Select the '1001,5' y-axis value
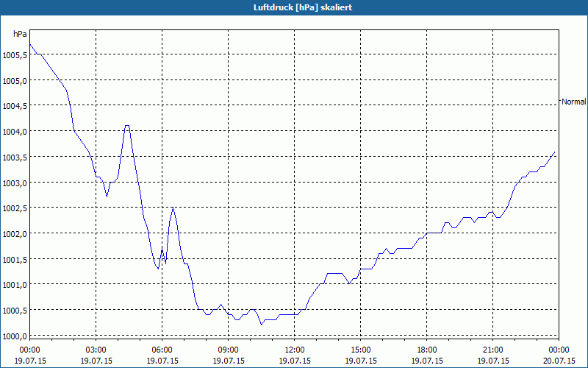 click(x=15, y=260)
